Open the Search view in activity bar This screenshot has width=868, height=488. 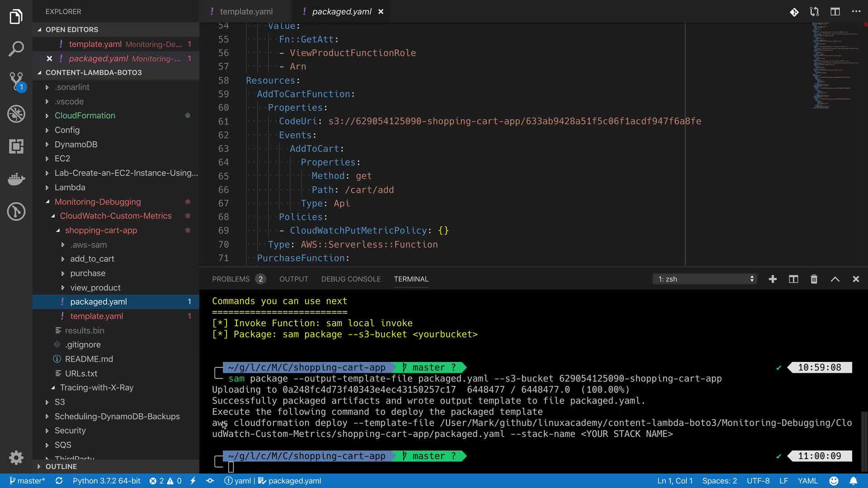(16, 49)
